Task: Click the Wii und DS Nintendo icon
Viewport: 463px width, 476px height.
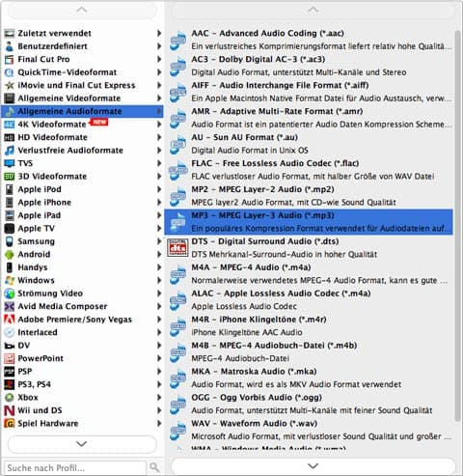Action: click(x=10, y=410)
